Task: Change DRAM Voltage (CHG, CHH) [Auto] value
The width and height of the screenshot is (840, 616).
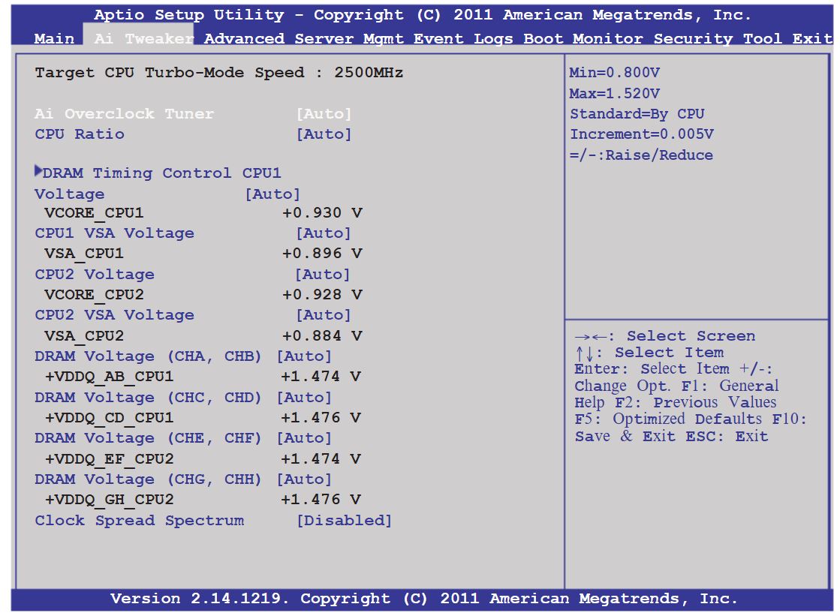Action: point(304,479)
